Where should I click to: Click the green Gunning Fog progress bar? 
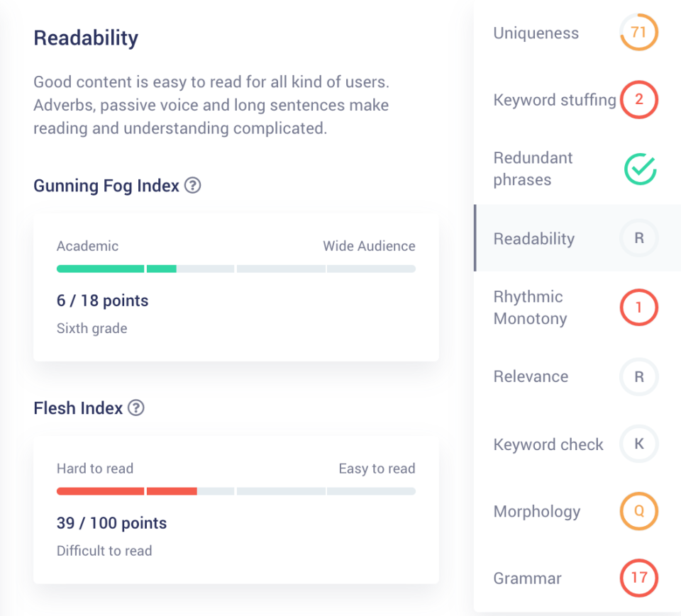pos(117,269)
